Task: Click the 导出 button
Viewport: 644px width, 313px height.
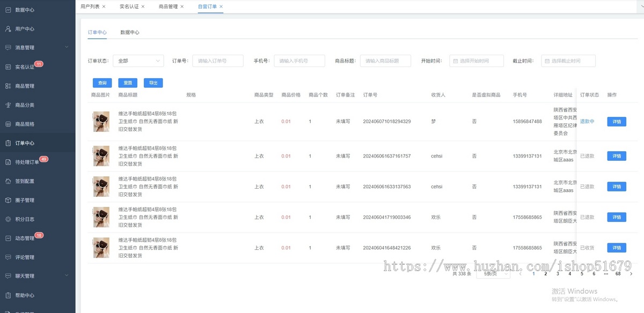Action: point(153,83)
